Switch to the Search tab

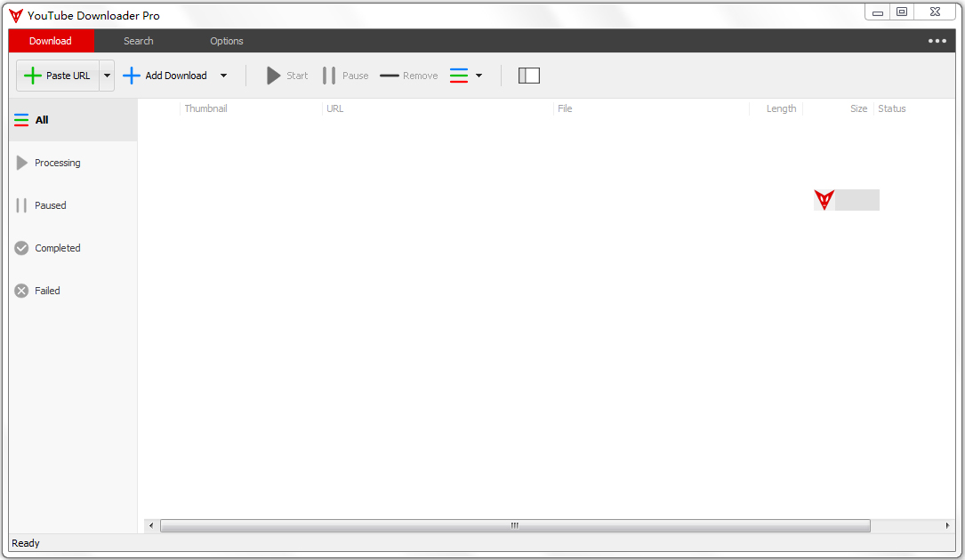[138, 41]
